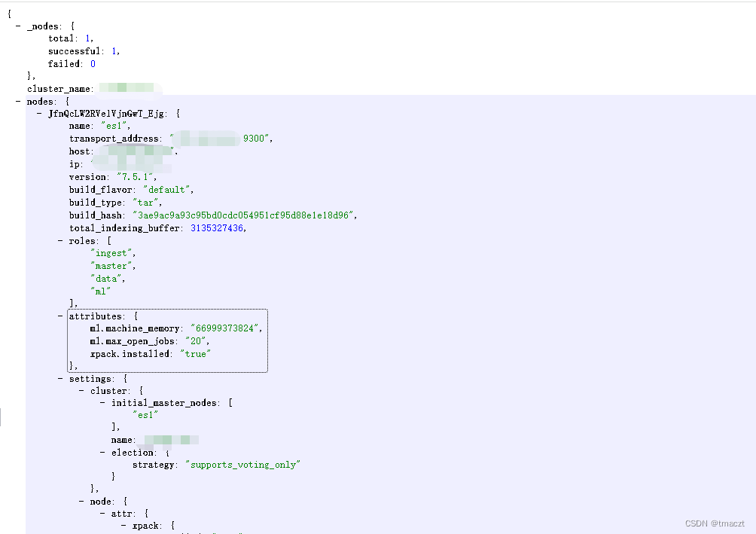Select the name value "es1" under the node
Viewport: 756px width, 534px height.
[x=114, y=126]
